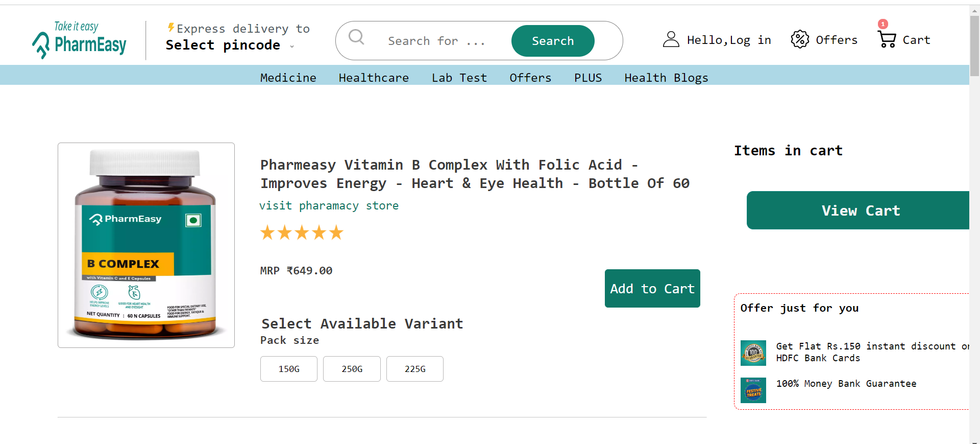Open the Medicine menu
This screenshot has width=980, height=444.
pos(288,78)
